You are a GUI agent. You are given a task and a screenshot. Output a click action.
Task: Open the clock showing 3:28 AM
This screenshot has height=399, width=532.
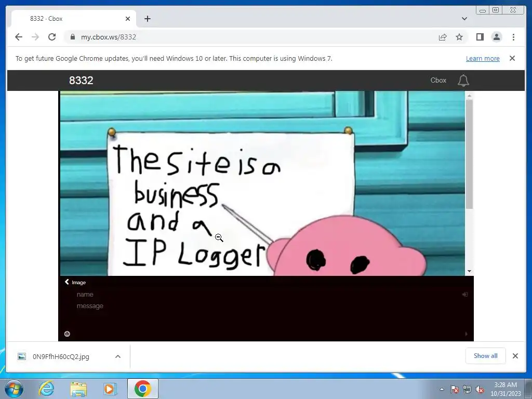pyautogui.click(x=506, y=389)
